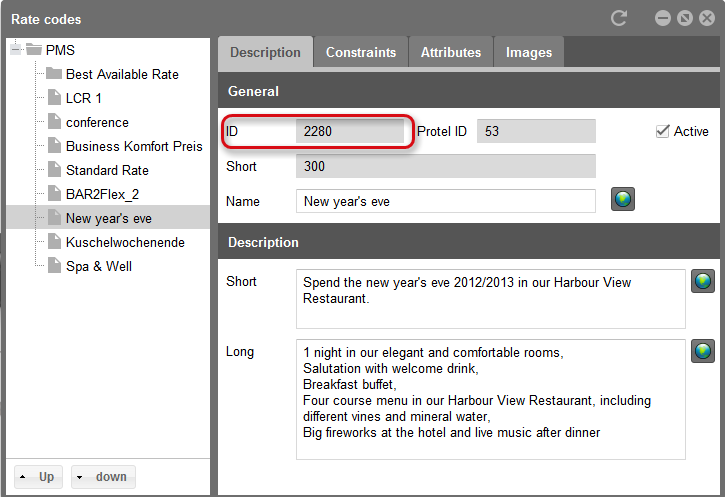Switch to the Constraints tab

click(360, 52)
